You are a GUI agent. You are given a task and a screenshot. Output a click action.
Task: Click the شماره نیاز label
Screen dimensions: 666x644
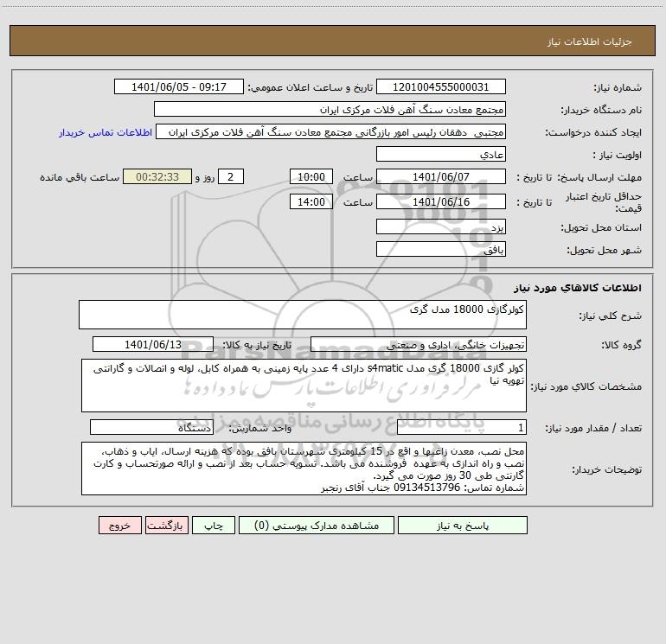pyautogui.click(x=618, y=88)
